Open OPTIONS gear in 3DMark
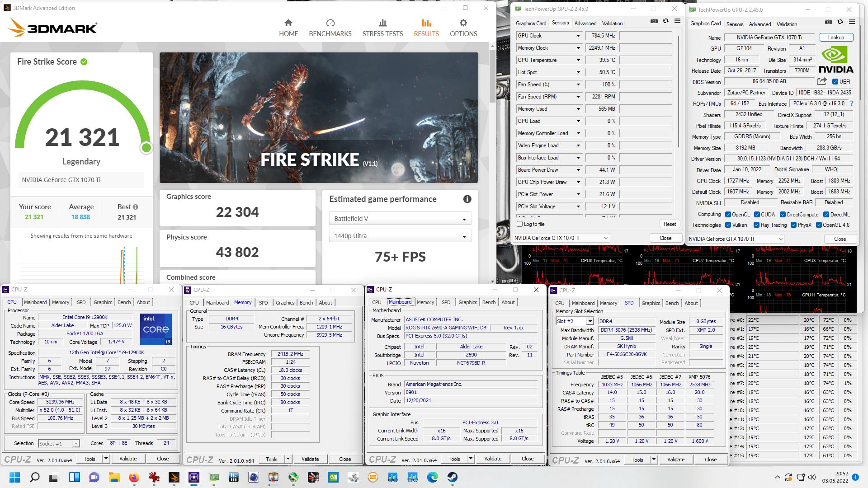 pyautogui.click(x=463, y=28)
